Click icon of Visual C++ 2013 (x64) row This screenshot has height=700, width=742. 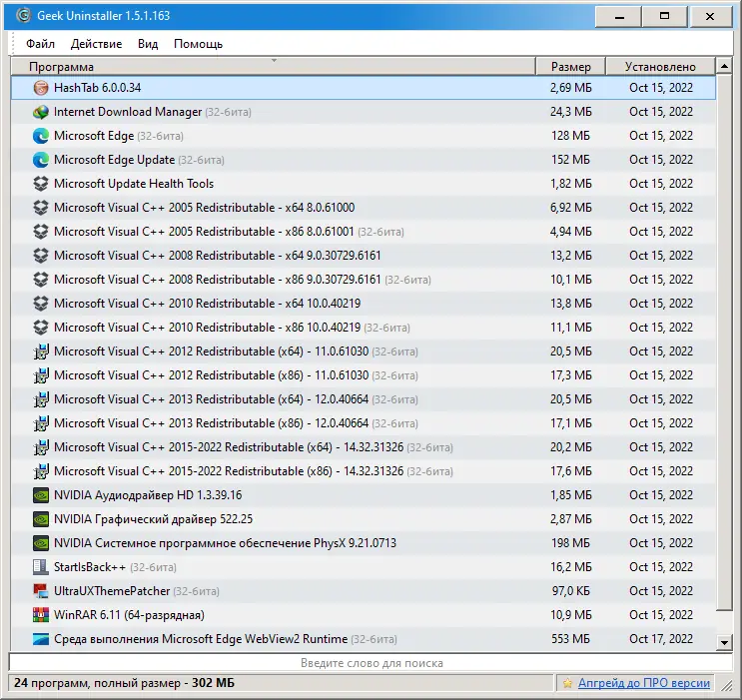point(41,399)
